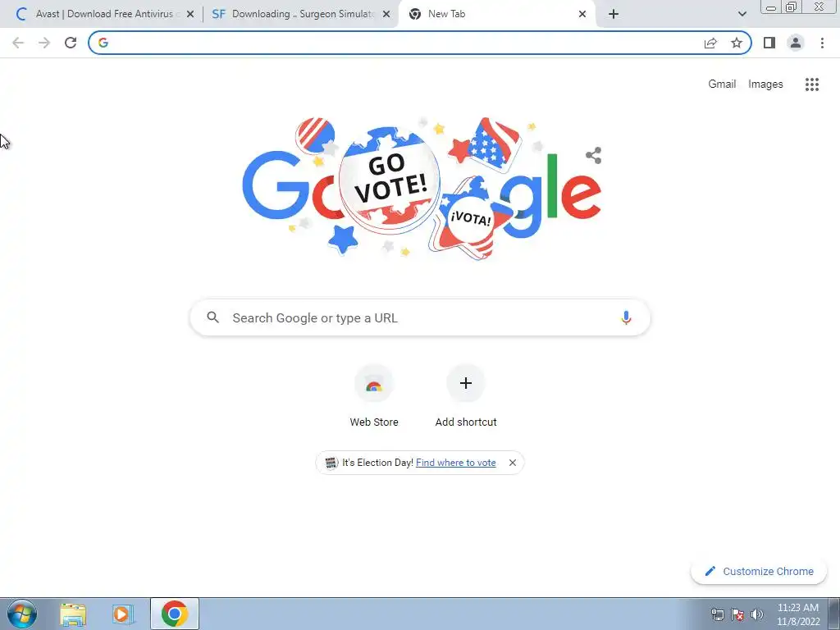
Task: Switch to the Avast Download Free Antivirus tab
Action: 105,14
